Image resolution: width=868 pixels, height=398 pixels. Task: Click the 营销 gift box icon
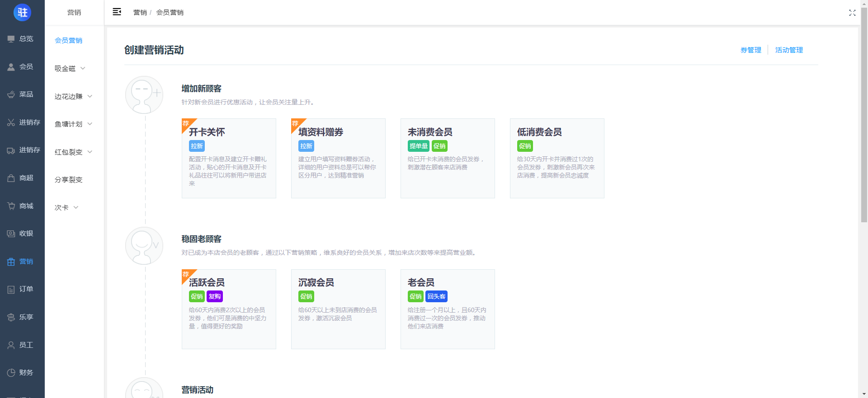tap(11, 262)
